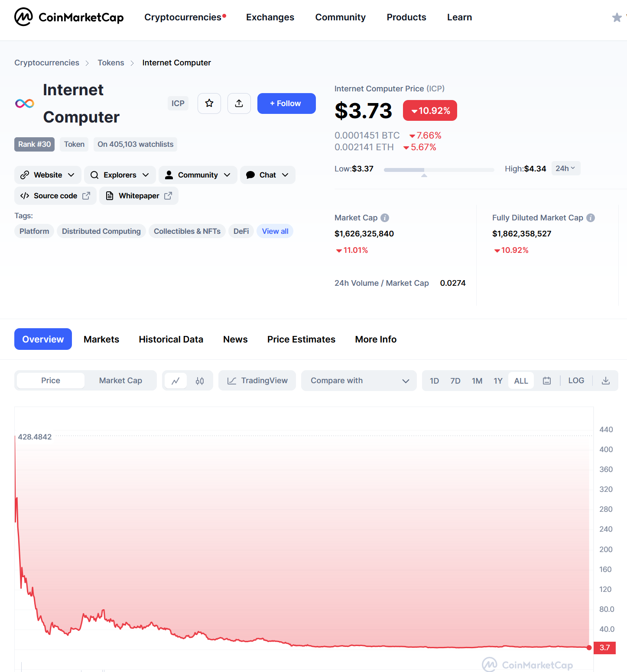Open the Products nav menu
This screenshot has height=672, width=627.
406,17
